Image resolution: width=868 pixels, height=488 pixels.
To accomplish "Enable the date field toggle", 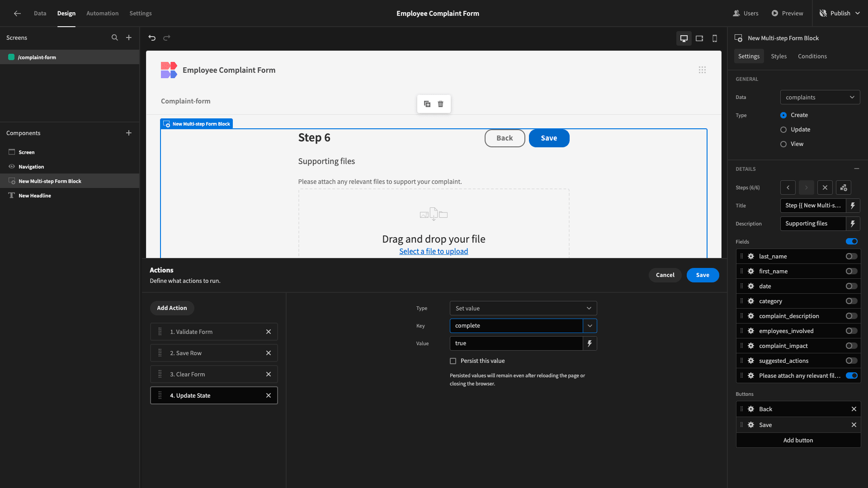I will point(852,286).
